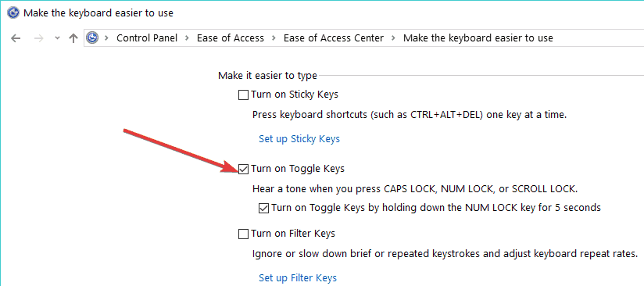Uncheck the NUM LOCK 5 seconds shortcut checkbox

pyautogui.click(x=263, y=209)
